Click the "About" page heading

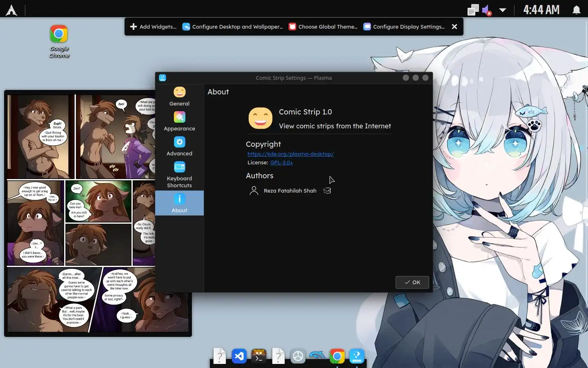click(218, 92)
